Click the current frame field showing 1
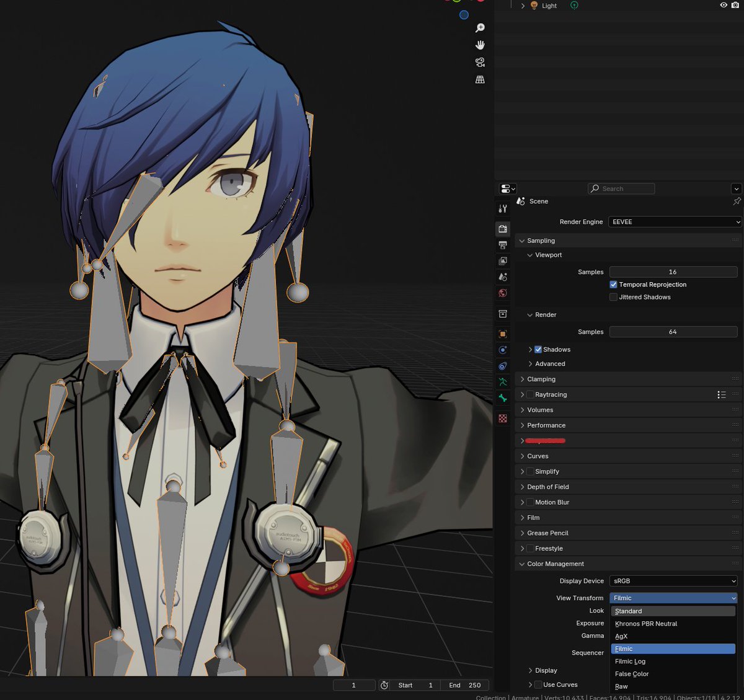The height and width of the screenshot is (700, 744). tap(354, 685)
